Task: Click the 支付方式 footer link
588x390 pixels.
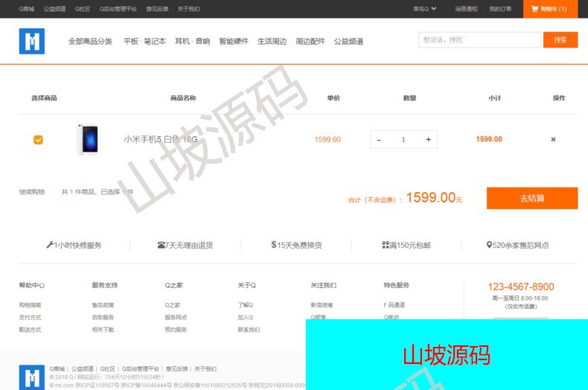Action: (30, 317)
